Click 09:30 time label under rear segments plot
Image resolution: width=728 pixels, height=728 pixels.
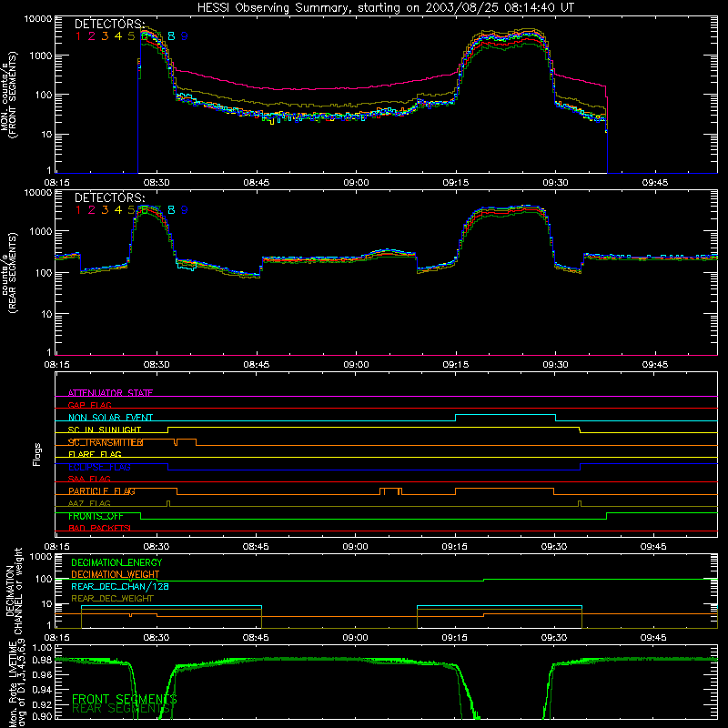click(x=555, y=365)
